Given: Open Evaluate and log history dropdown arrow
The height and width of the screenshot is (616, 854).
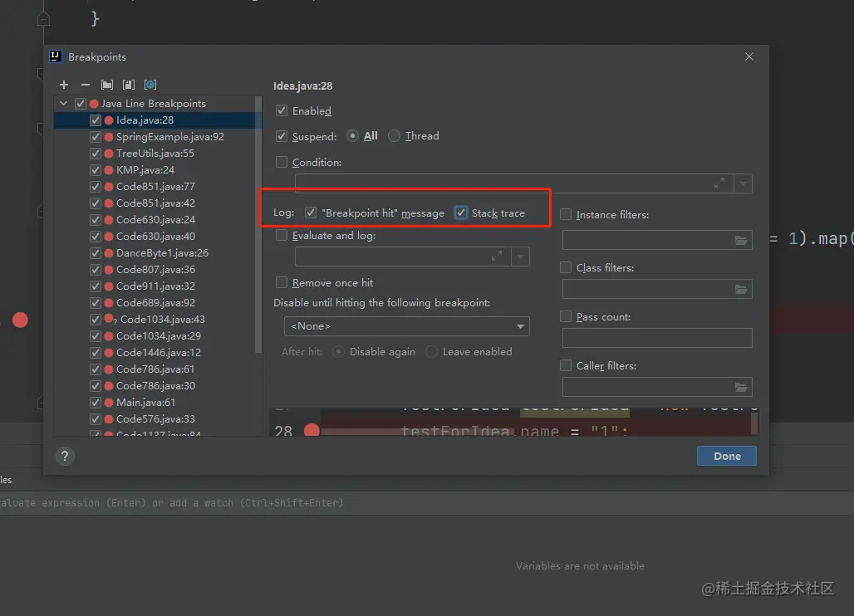Looking at the screenshot, I should [520, 257].
